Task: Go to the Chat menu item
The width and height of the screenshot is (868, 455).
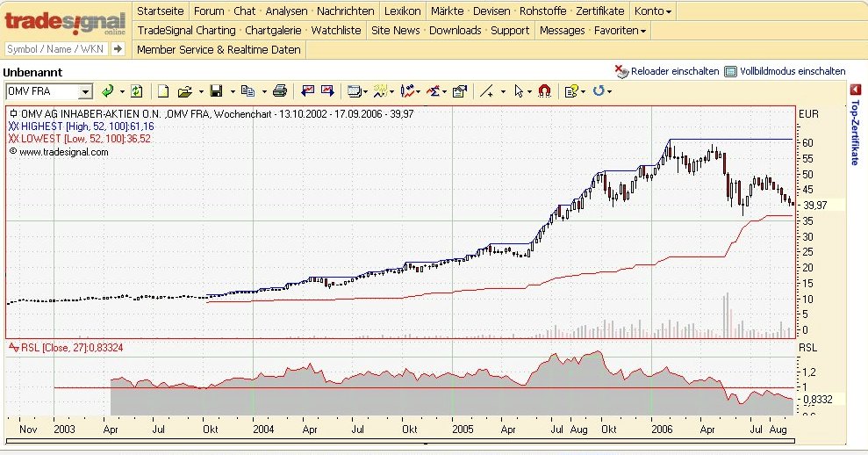Action: click(244, 11)
